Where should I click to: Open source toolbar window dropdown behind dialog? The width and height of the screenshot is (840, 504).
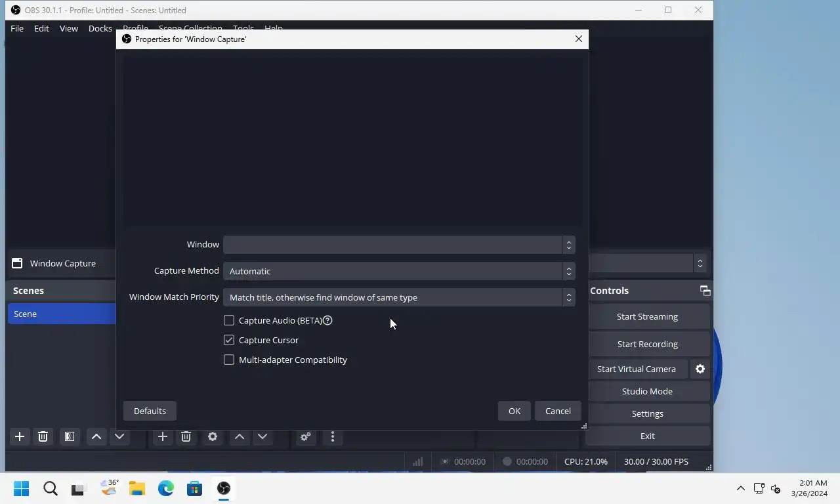(x=700, y=263)
